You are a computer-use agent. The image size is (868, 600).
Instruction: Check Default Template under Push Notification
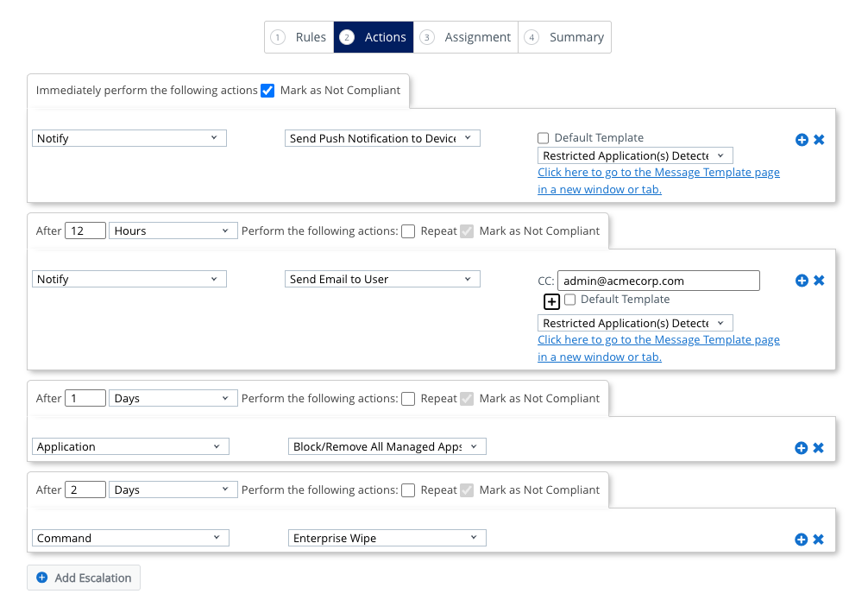[x=544, y=138]
